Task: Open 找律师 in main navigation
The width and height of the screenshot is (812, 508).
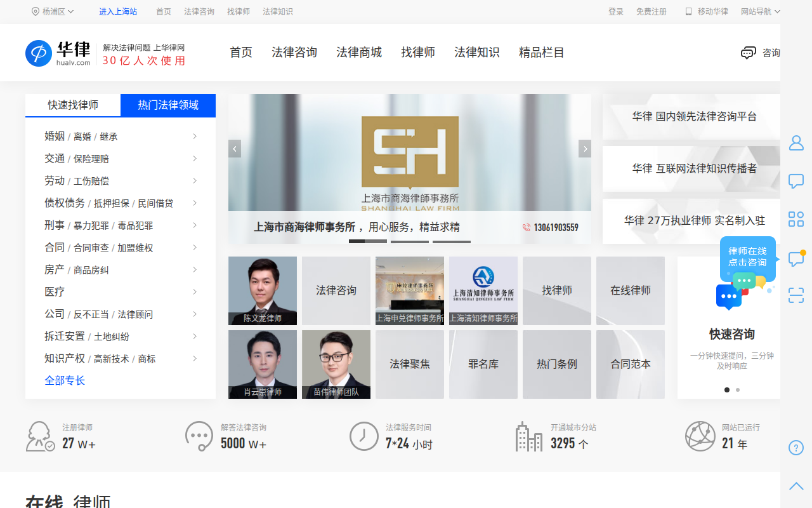Action: click(x=418, y=53)
